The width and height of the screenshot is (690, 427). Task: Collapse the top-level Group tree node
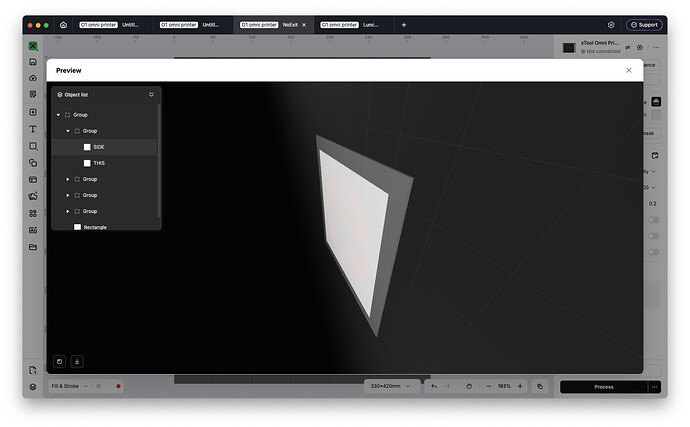[58, 115]
